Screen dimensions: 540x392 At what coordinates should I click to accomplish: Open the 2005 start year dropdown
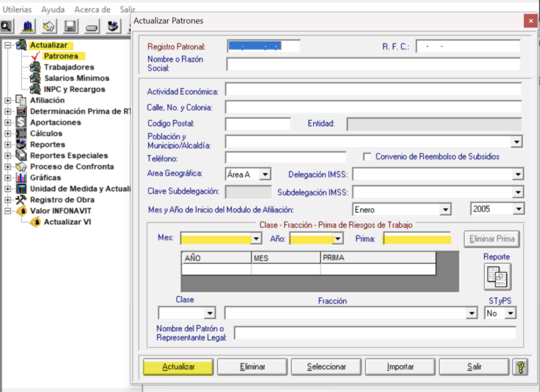[x=518, y=209]
